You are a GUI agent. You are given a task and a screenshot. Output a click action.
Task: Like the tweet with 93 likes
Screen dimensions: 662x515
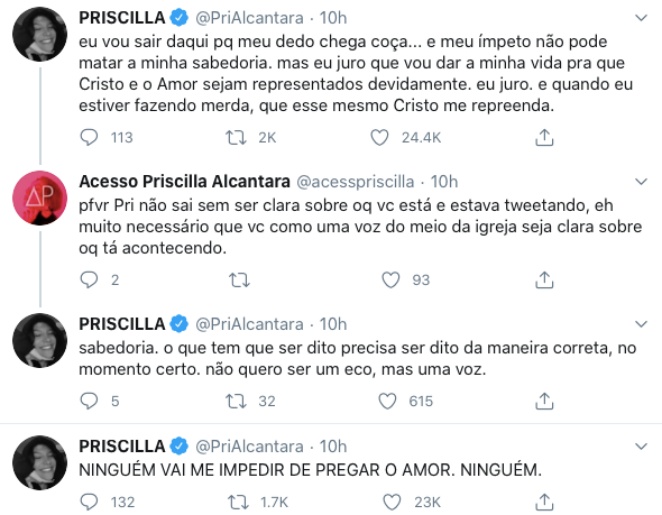point(391,280)
